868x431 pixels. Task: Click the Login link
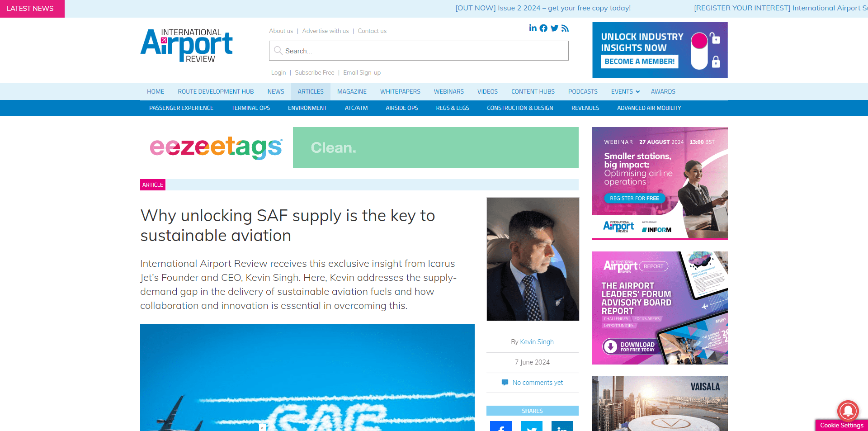click(278, 72)
